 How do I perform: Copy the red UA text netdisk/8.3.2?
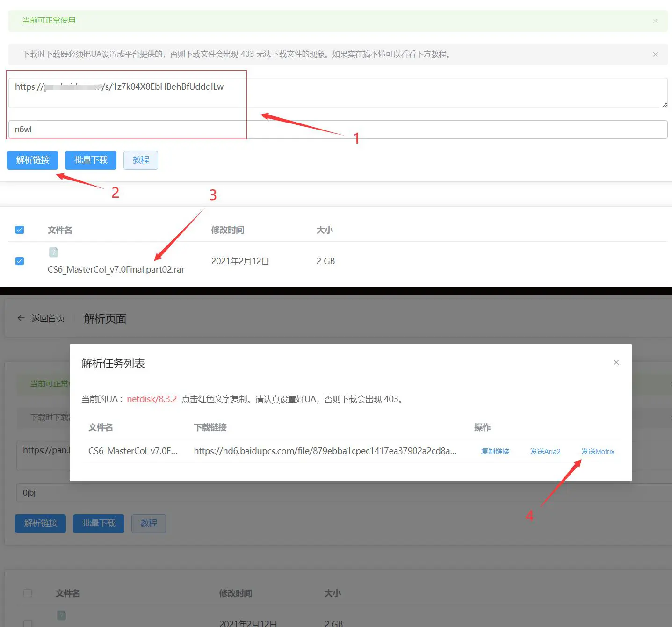[152, 399]
